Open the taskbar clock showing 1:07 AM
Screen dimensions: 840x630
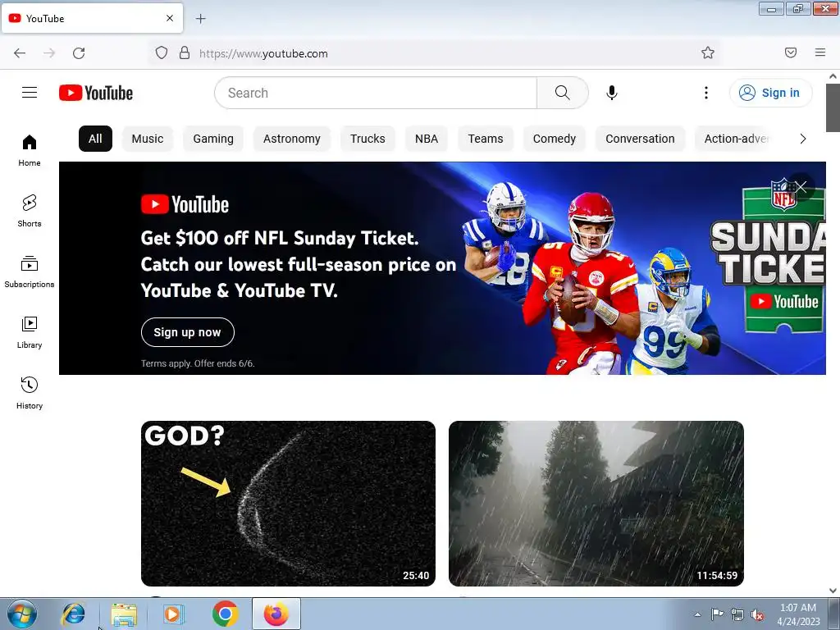pos(798,614)
